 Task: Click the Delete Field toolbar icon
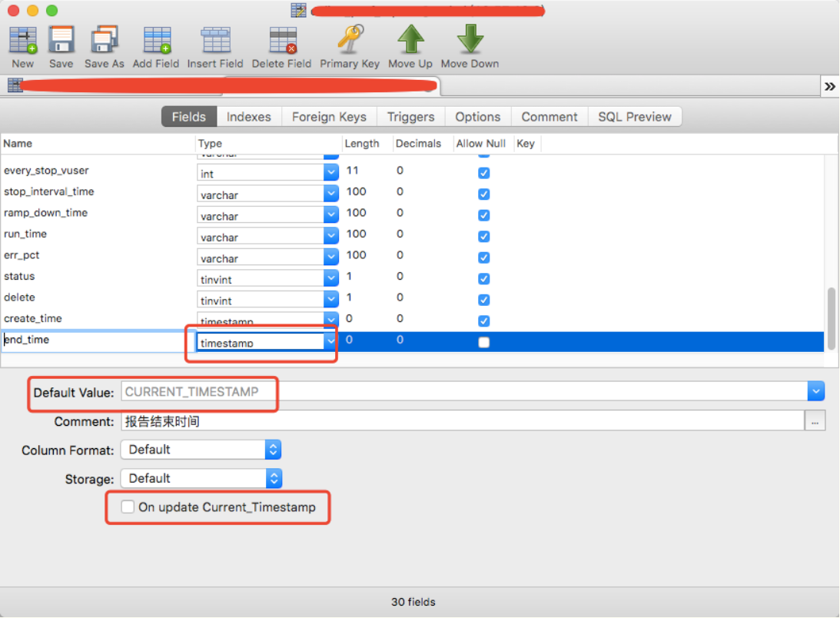(282, 40)
